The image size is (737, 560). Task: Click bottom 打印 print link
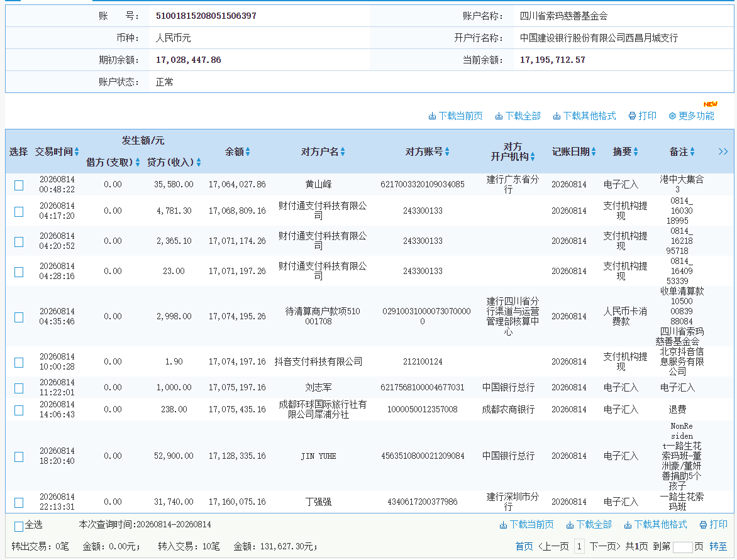[x=714, y=525]
